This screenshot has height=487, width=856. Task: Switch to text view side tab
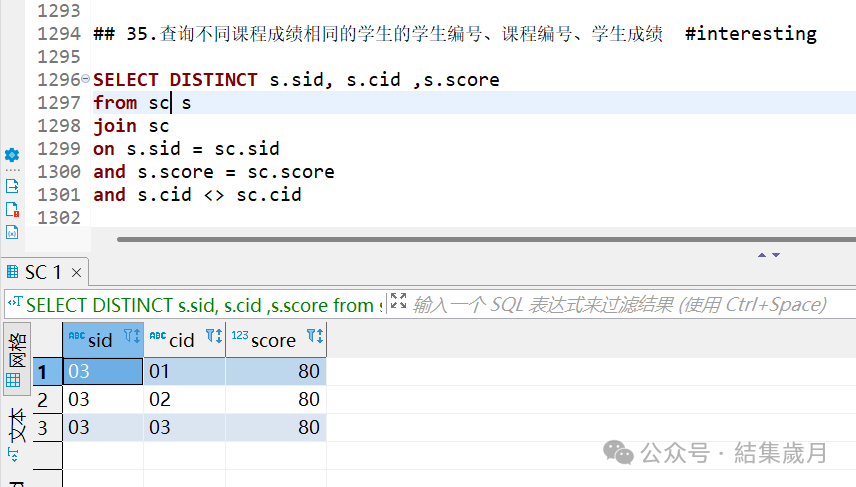(x=16, y=434)
